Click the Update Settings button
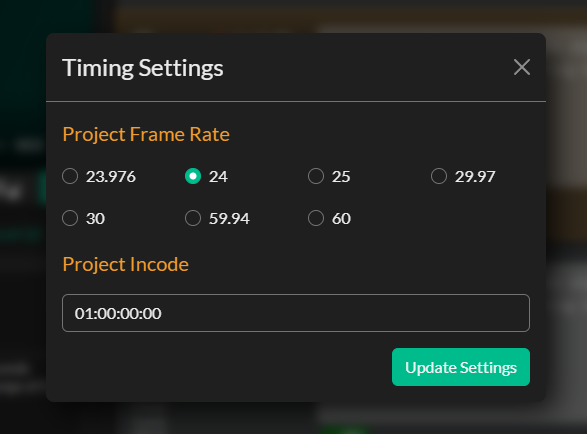 pyautogui.click(x=461, y=367)
